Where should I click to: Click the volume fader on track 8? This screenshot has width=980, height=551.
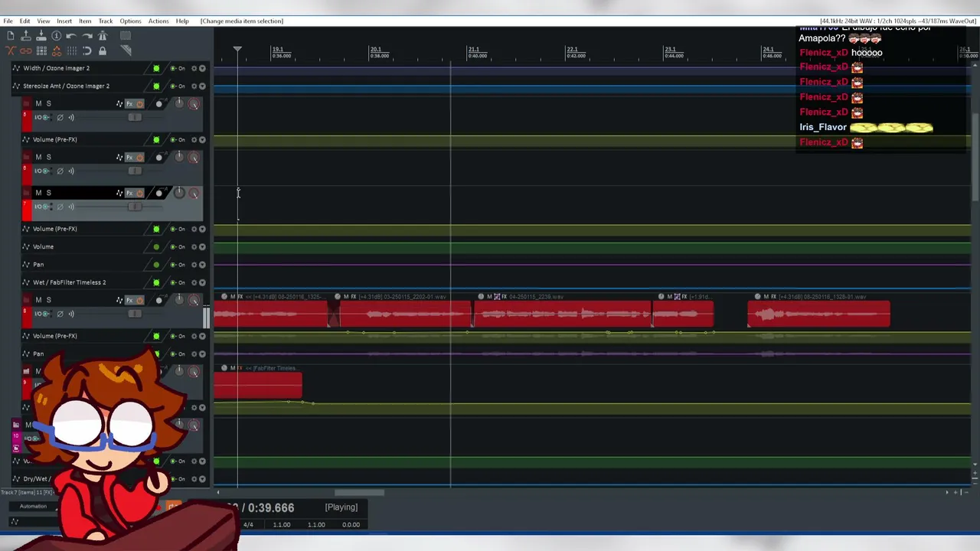[x=135, y=314]
